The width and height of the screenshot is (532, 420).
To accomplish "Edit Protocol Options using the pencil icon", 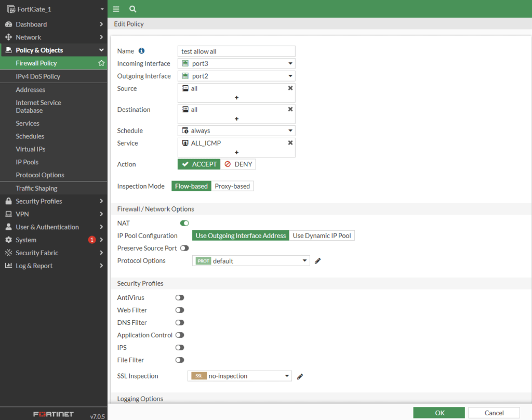I will pyautogui.click(x=317, y=260).
